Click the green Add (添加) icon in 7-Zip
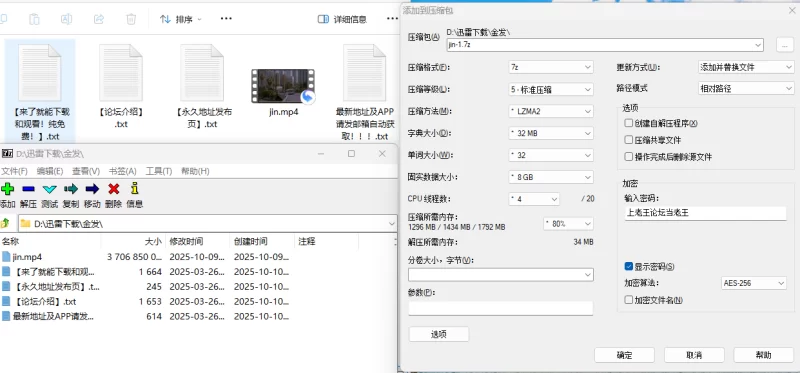The width and height of the screenshot is (800, 373). coord(7,189)
